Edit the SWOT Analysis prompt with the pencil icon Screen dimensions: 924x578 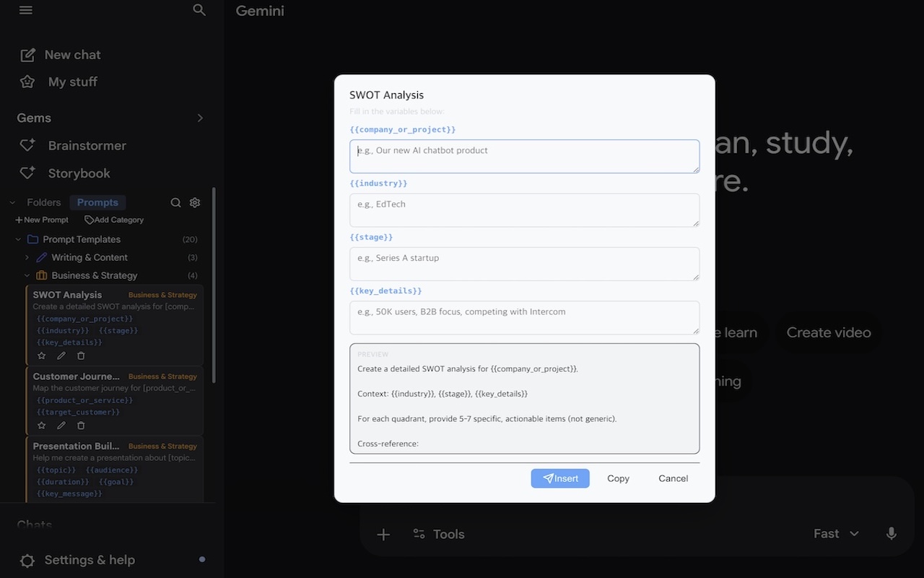click(61, 355)
